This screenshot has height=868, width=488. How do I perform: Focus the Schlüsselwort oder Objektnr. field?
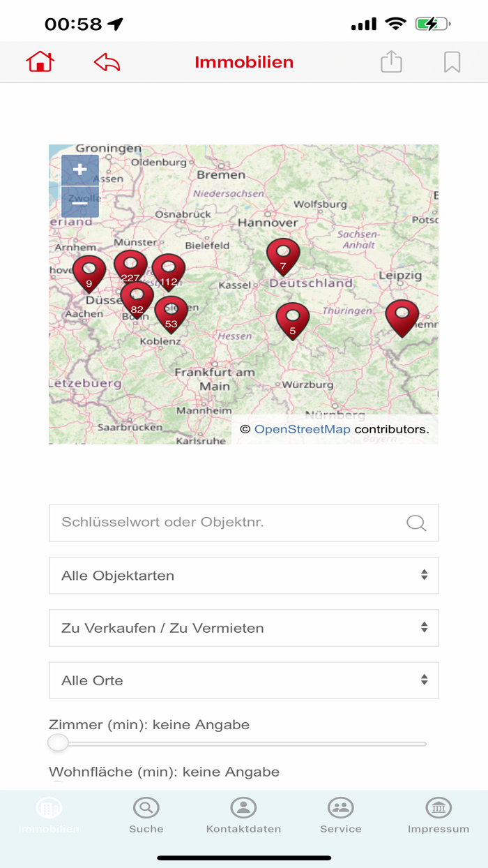[x=244, y=523]
